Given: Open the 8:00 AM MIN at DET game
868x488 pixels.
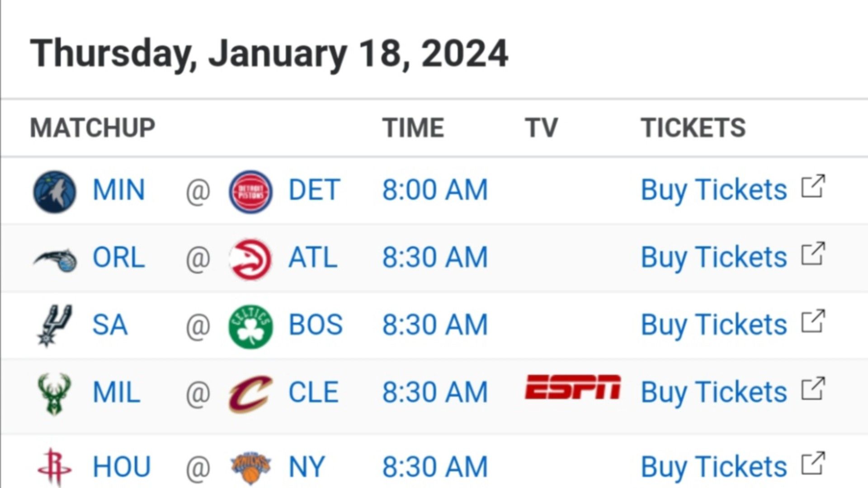Looking at the screenshot, I should point(435,190).
